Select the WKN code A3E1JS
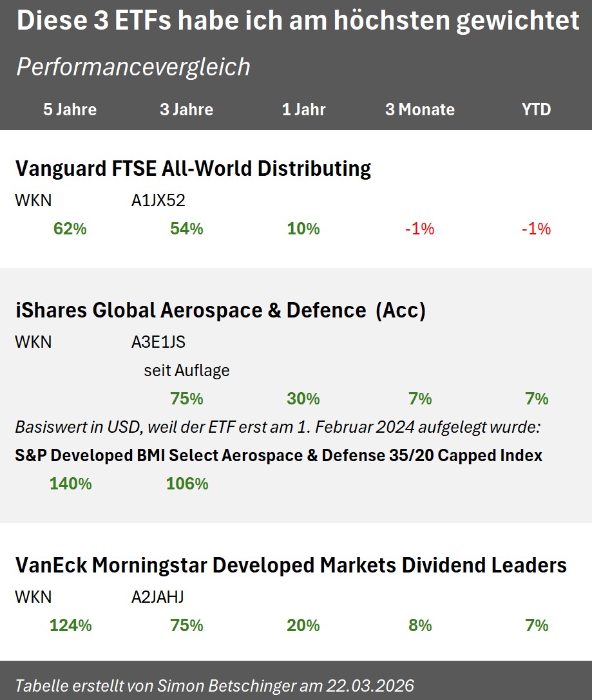Screen dimensions: 592x700 click(158, 342)
